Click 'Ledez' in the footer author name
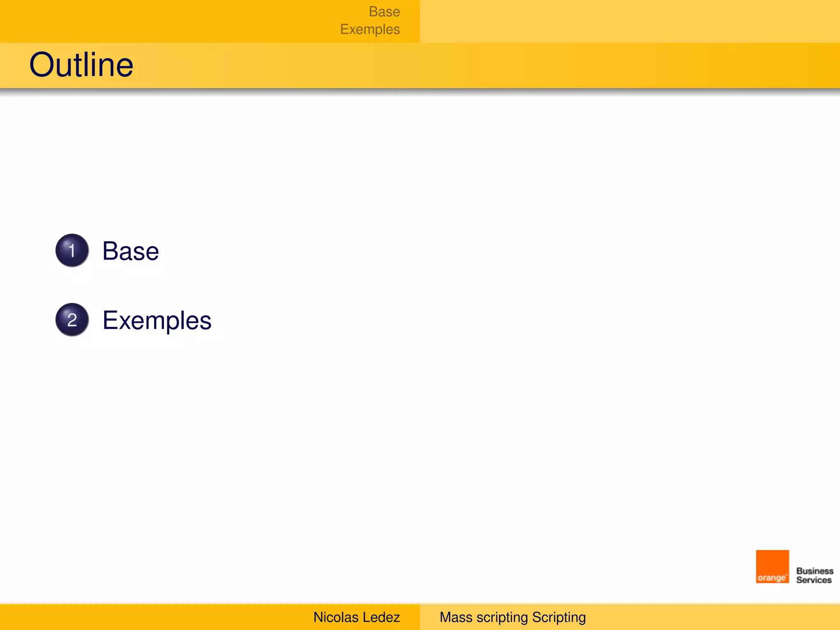This screenshot has width=840, height=630. click(x=381, y=617)
